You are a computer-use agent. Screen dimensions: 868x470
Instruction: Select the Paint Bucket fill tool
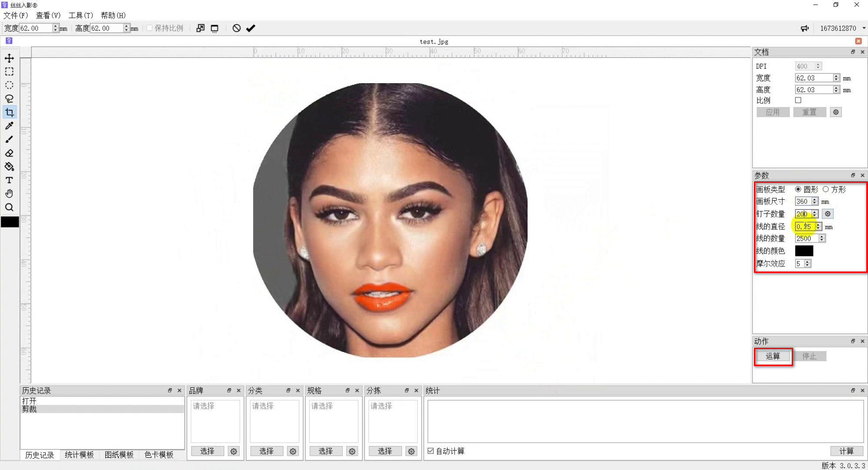click(9, 167)
